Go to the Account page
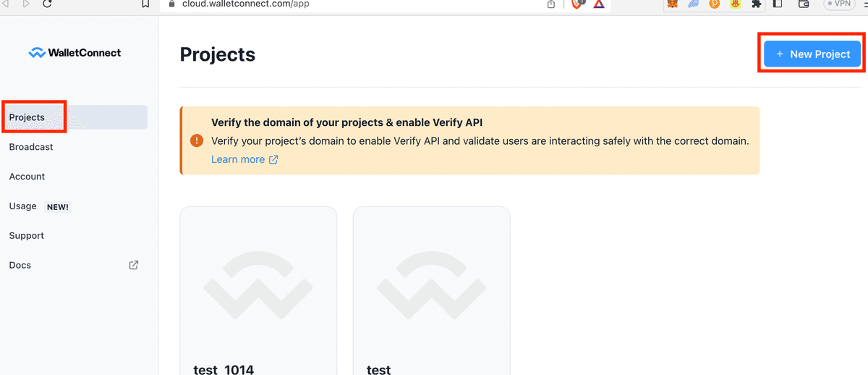The width and height of the screenshot is (868, 375). 27,177
